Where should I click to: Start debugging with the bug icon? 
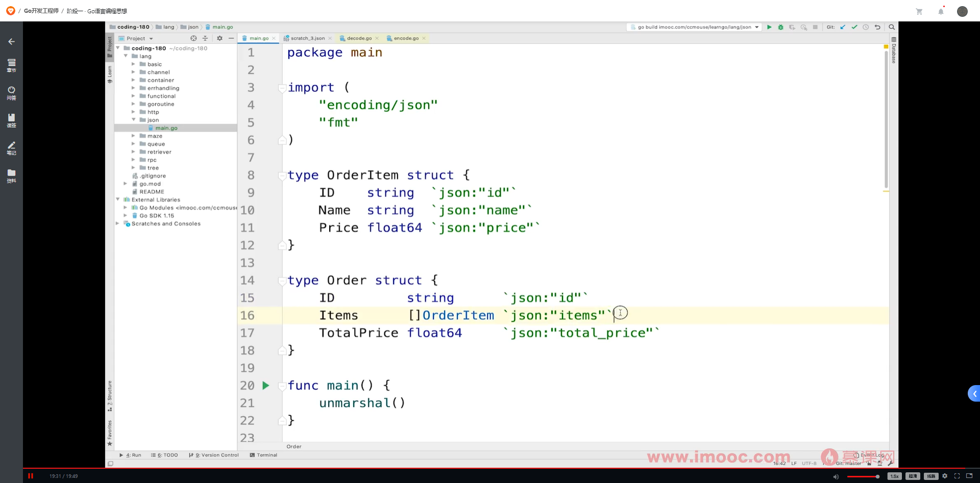(x=780, y=27)
